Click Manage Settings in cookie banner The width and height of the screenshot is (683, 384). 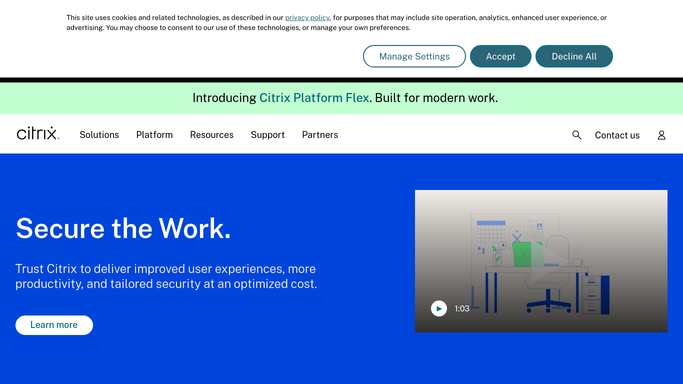414,56
